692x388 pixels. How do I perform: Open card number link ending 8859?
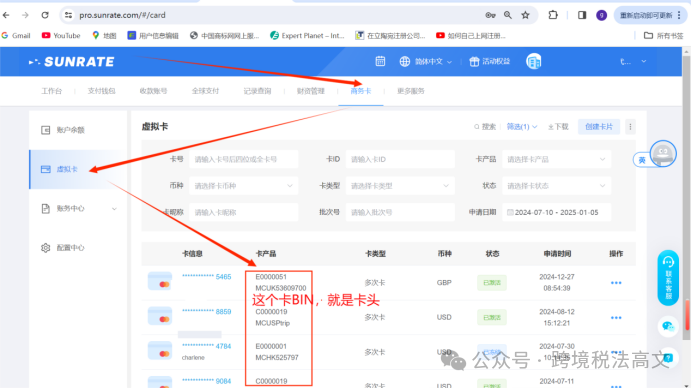[207, 312]
